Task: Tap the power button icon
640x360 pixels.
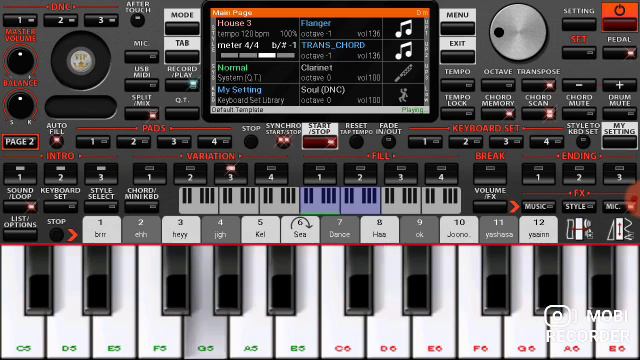Action: [619, 11]
